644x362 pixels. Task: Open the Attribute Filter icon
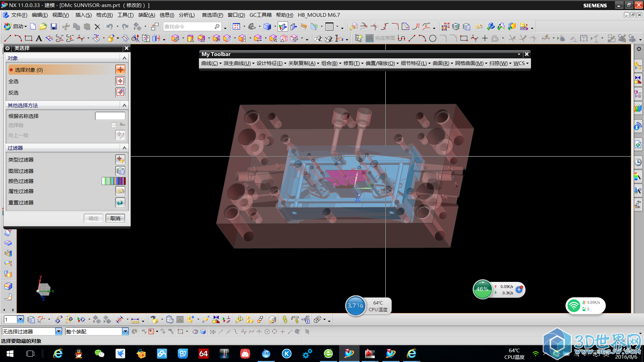pos(120,191)
